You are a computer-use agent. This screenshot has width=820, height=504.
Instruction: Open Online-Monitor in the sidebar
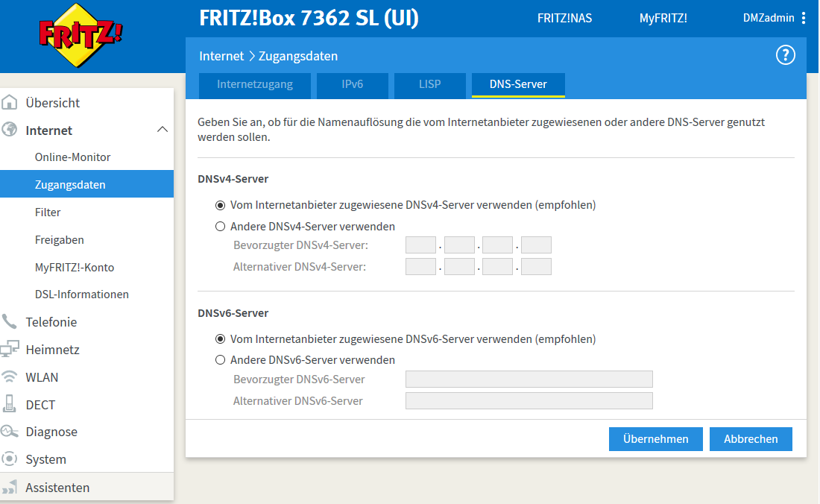point(73,157)
